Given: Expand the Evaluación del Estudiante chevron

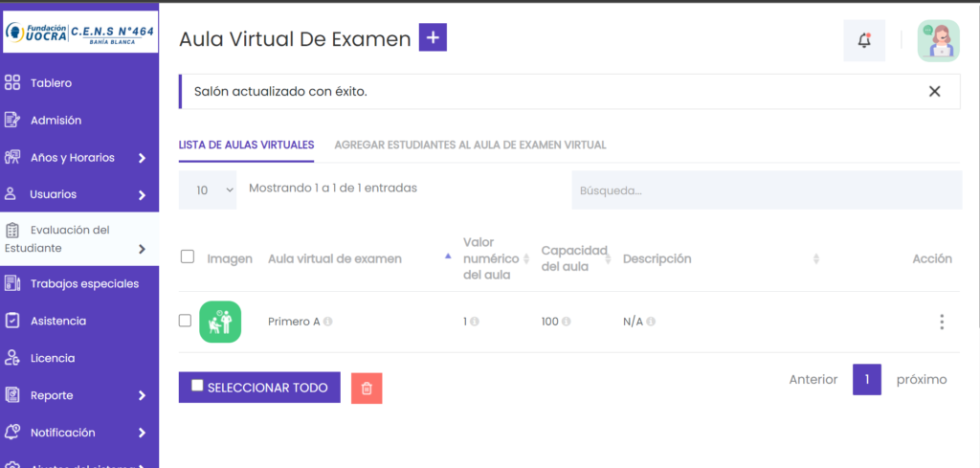Looking at the screenshot, I should coord(142,249).
